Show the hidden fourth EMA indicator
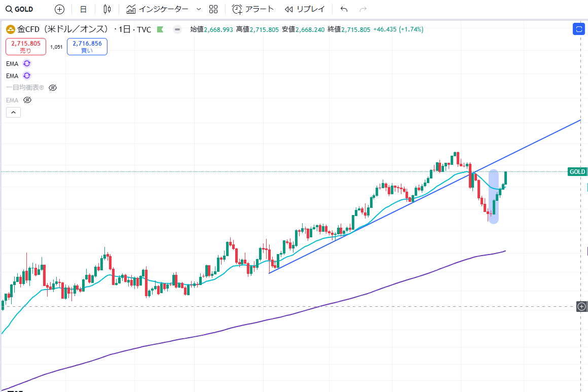Screen dimensions: 588x392 [28, 100]
